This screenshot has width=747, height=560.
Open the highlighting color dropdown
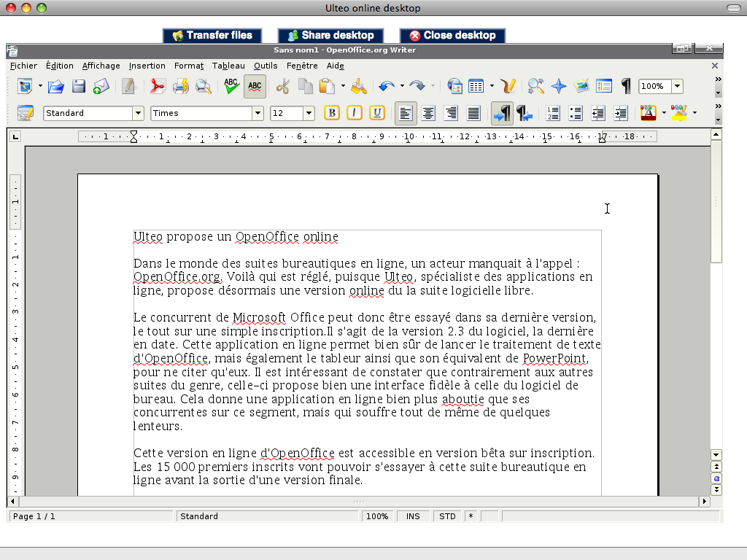tap(694, 113)
